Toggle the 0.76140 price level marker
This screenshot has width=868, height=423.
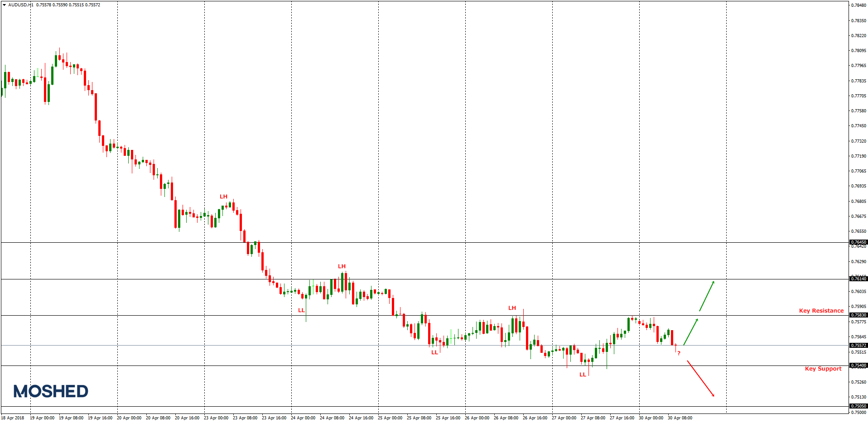pos(858,279)
